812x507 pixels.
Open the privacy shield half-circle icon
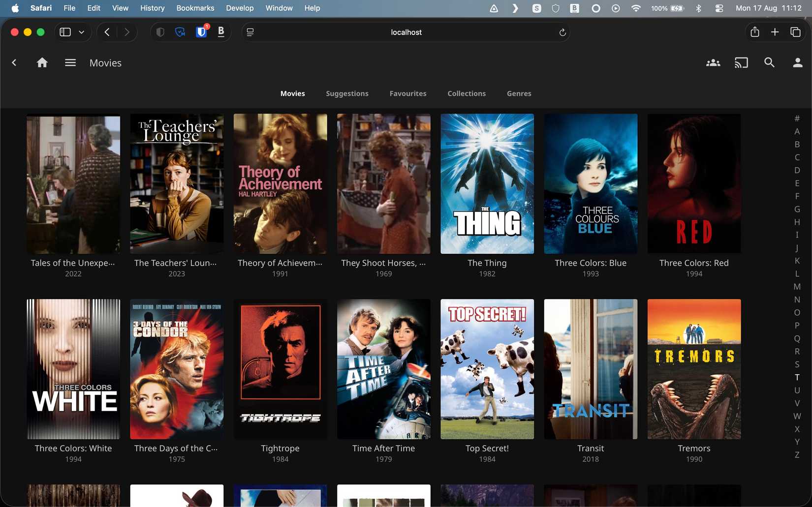point(160,32)
